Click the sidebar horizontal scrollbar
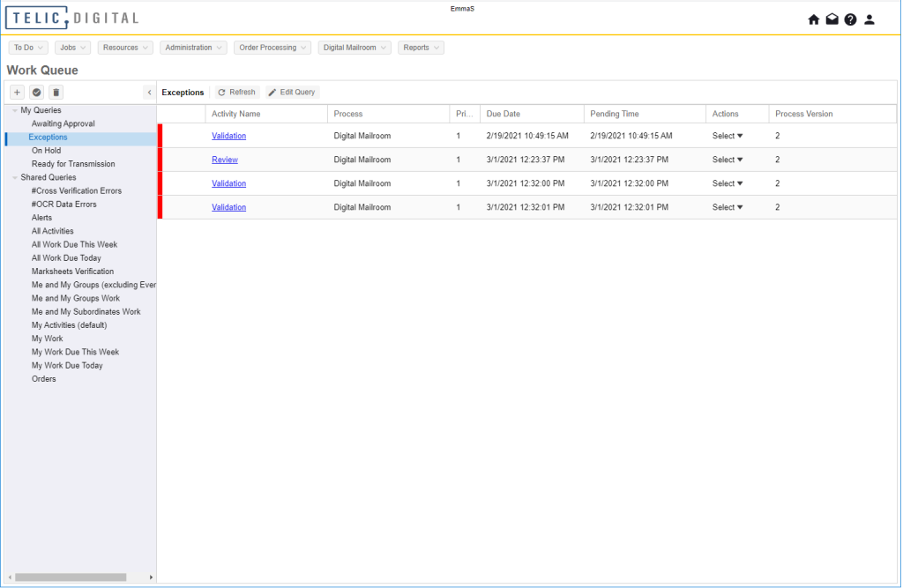This screenshot has width=903, height=588. 69,576
